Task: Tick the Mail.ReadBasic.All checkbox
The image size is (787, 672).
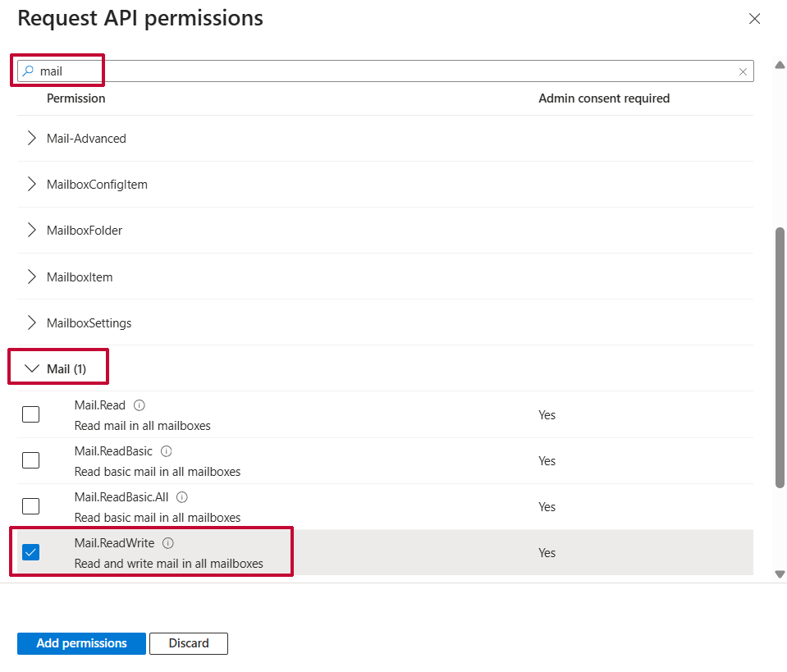Action: 30,506
